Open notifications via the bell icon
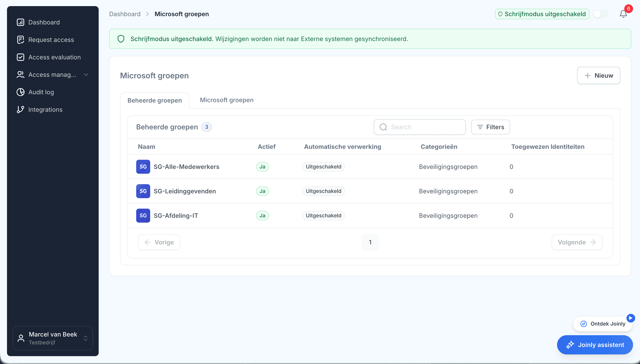 pos(623,14)
